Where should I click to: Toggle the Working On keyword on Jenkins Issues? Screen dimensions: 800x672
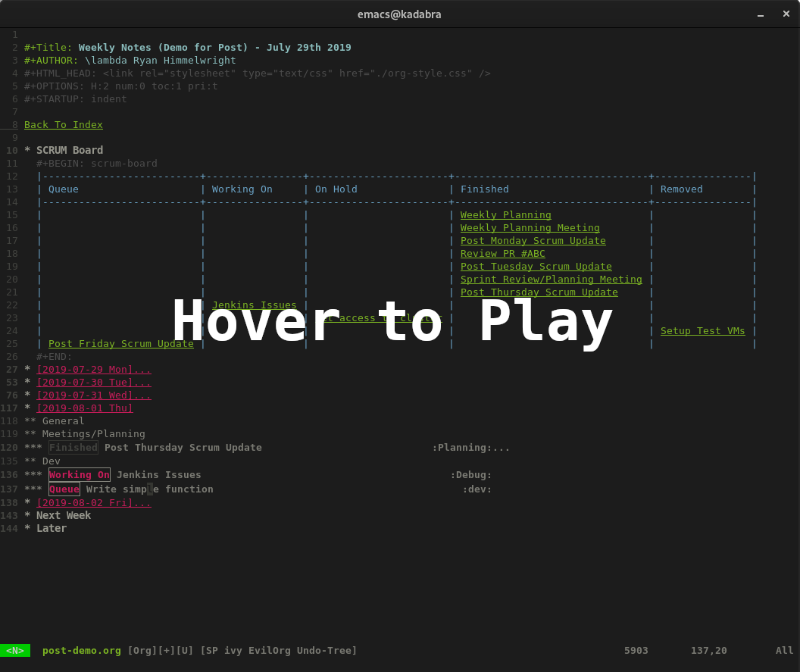tap(79, 475)
